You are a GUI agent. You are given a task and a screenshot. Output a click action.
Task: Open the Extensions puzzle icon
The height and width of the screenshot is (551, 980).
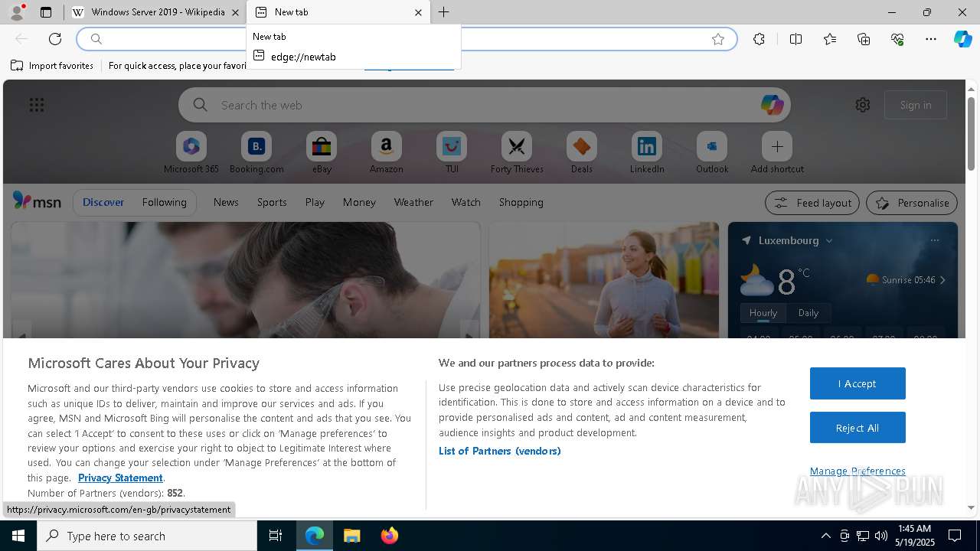[759, 39]
